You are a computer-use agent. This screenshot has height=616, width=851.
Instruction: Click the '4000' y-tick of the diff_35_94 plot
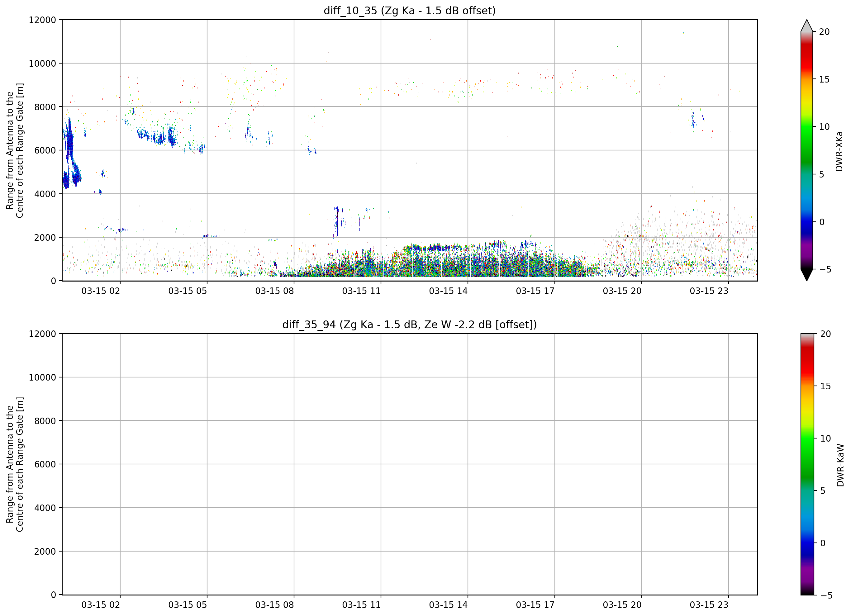tap(45, 508)
